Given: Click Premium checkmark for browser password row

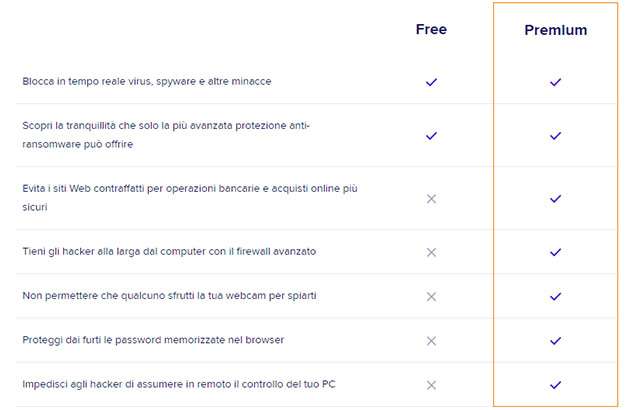Looking at the screenshot, I should 556,341.
